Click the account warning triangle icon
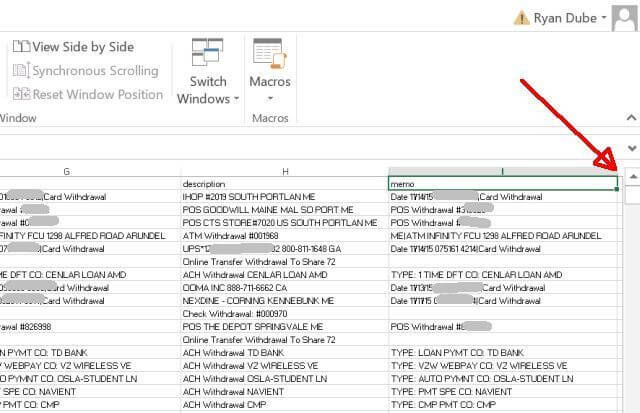This screenshot has height=413, width=640. tap(522, 18)
